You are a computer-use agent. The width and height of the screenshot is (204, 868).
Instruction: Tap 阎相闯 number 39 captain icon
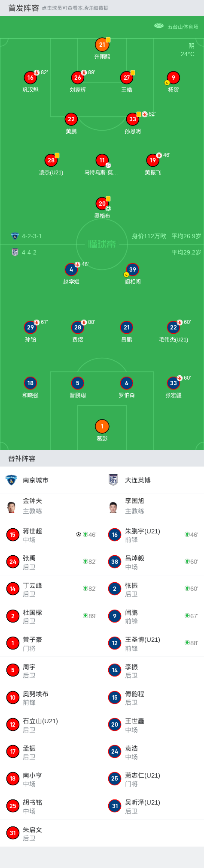tap(133, 269)
